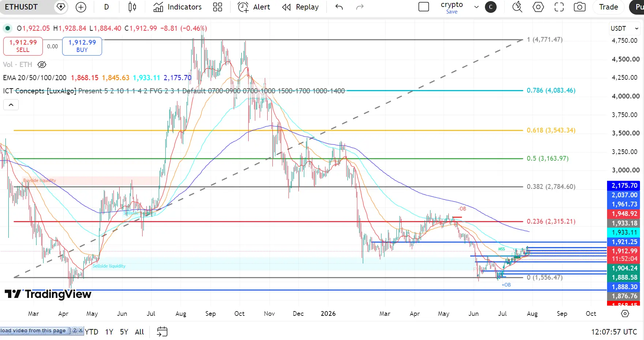Screen dimensions: 644x340
Task: Start Bar Replay mode
Action: click(301, 7)
